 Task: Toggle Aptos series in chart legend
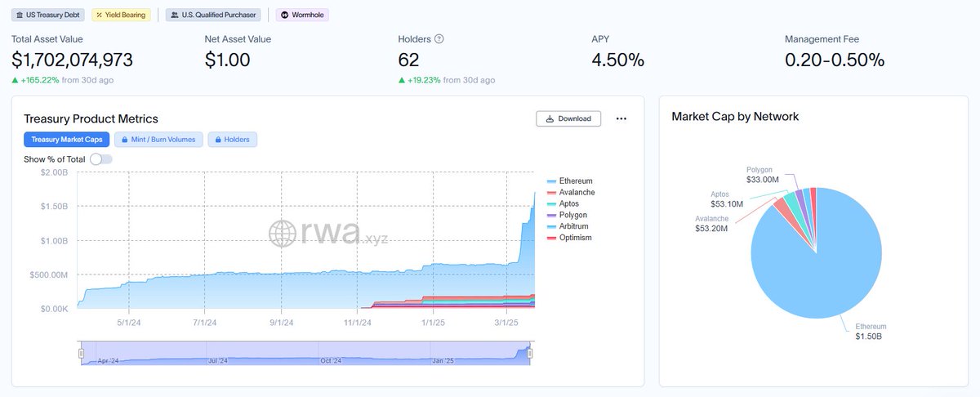coord(563,203)
